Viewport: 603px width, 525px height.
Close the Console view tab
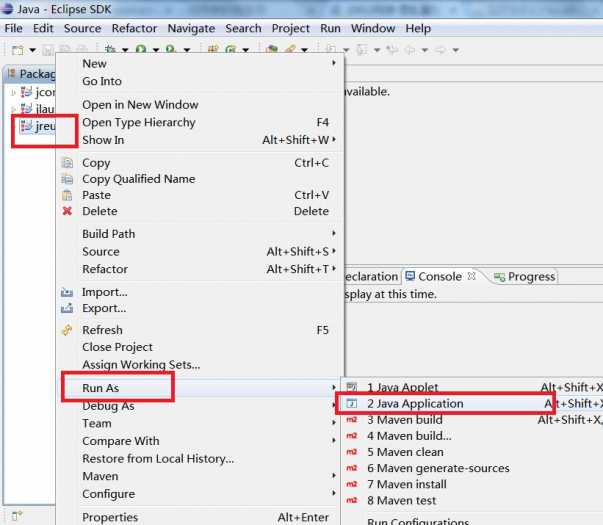tap(471, 276)
